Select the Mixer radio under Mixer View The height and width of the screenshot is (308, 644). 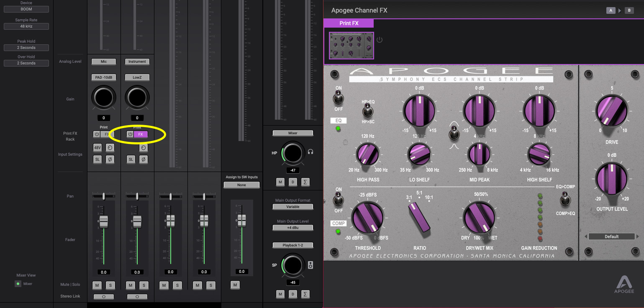point(18,284)
